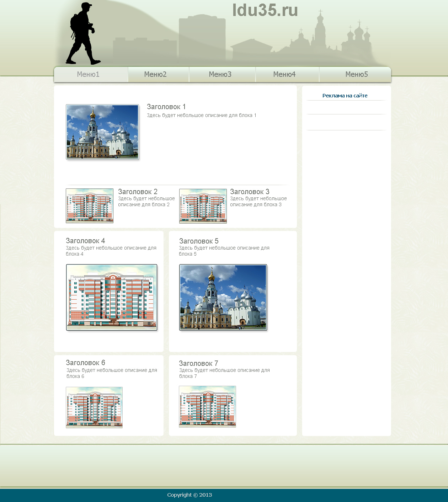This screenshot has width=448, height=502.
Task: Click the description text for блока 1
Action: [x=202, y=115]
